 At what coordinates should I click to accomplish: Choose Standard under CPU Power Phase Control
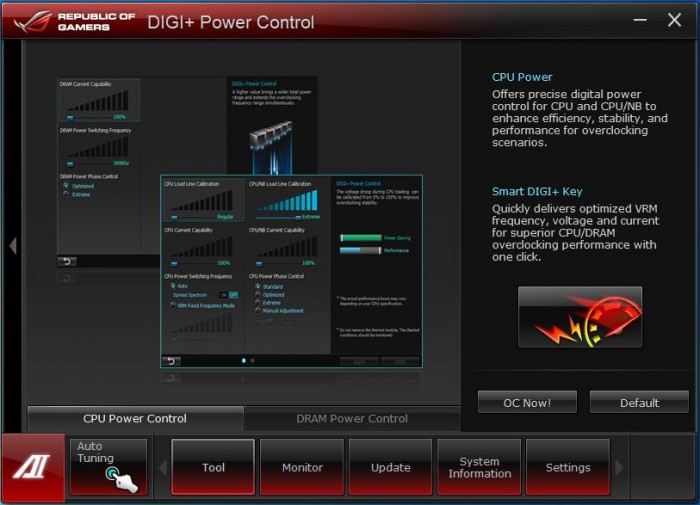click(x=257, y=286)
